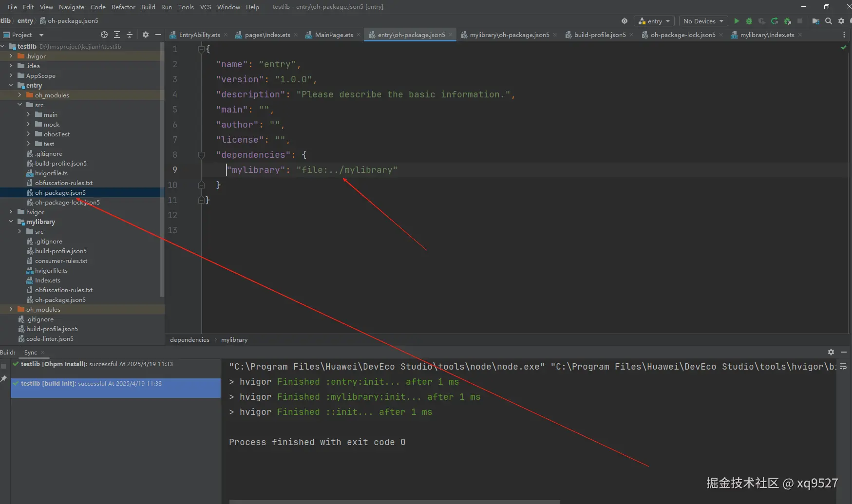Click the green inspection checkmark in editor
852x504 pixels.
click(844, 48)
